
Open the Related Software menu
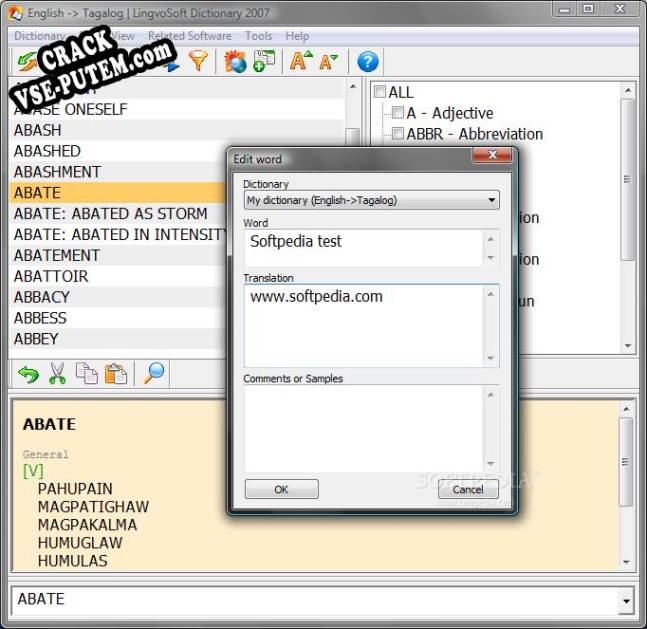point(189,36)
